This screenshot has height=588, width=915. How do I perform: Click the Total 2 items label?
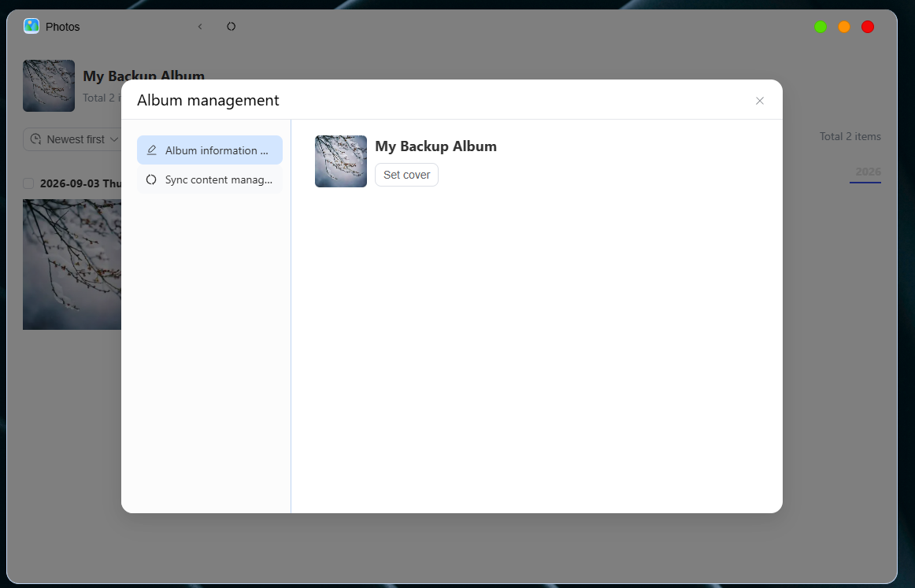pyautogui.click(x=850, y=136)
